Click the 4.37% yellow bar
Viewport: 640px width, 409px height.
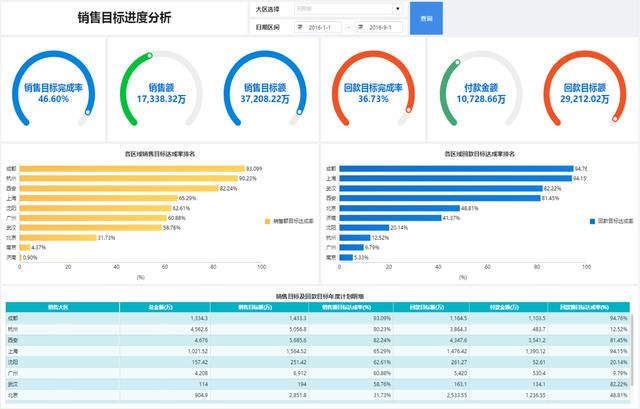25,247
